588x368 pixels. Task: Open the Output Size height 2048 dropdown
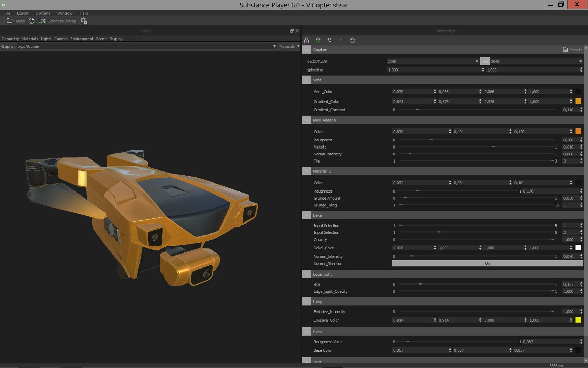536,61
